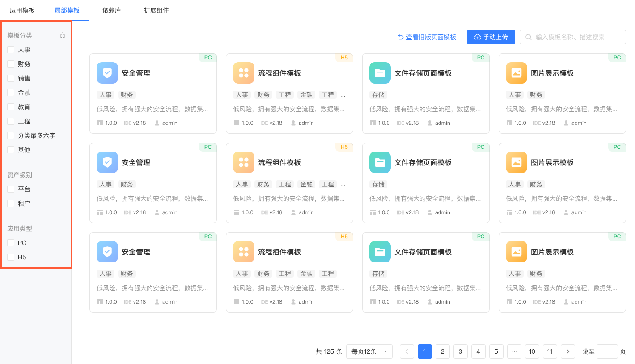
Task: Open the 查看旧版页面模板 link
Action: pyautogui.click(x=427, y=37)
